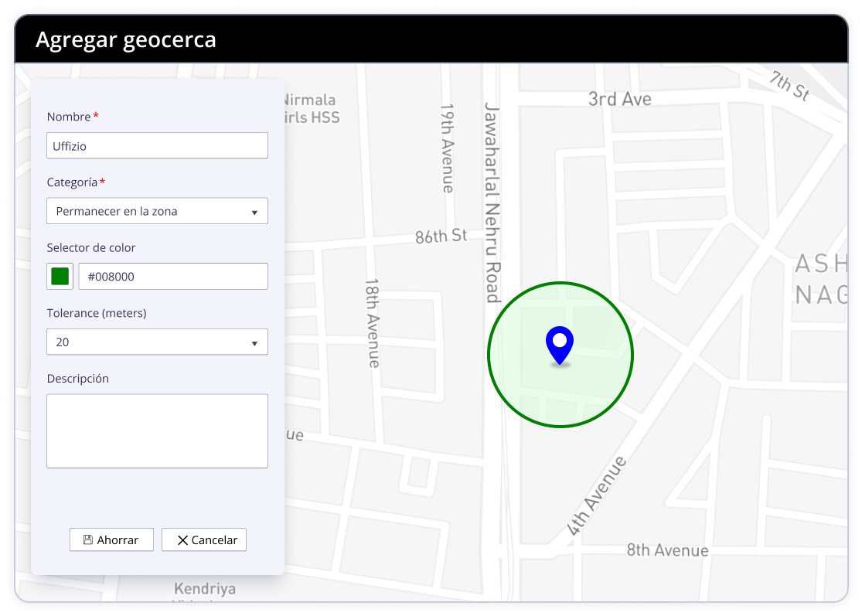Screen dimensions: 862x616
Task: Click the 4th Avenue street label
Action: click(596, 496)
